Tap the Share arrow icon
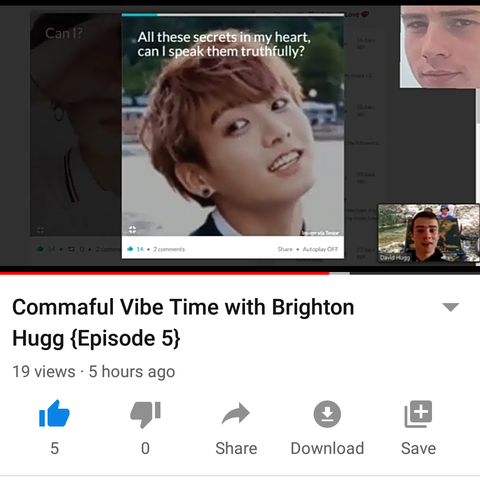The height and width of the screenshot is (480, 480). tap(236, 414)
